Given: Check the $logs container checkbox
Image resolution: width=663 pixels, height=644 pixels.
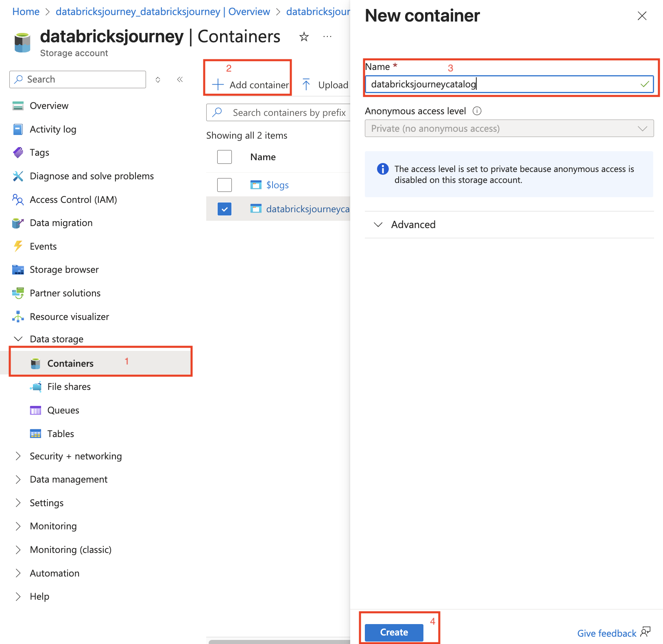Looking at the screenshot, I should [225, 185].
